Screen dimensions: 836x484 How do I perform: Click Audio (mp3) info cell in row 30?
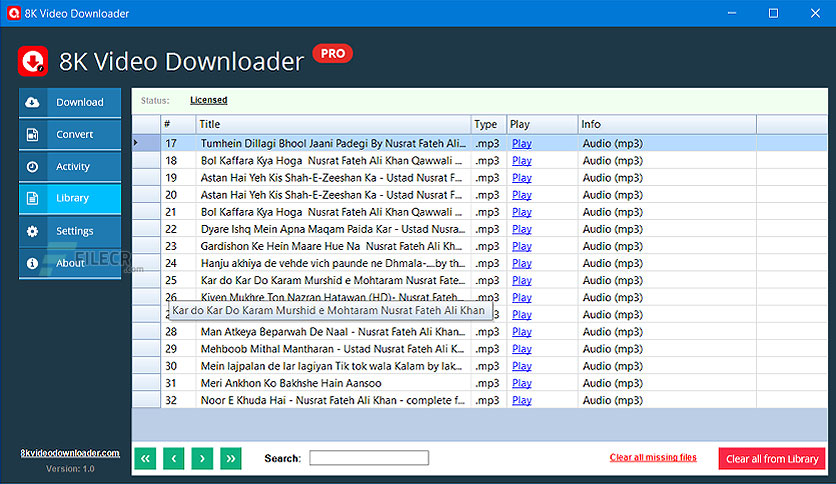[x=666, y=366]
